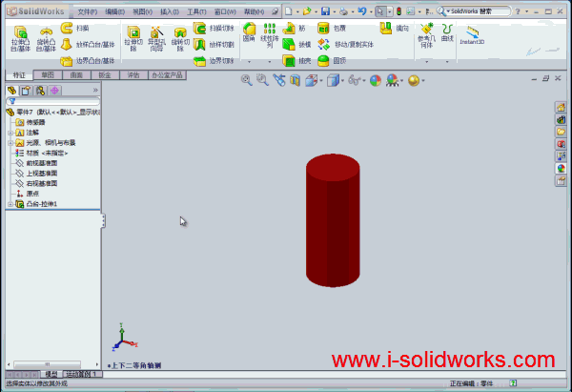Click the Edit Appearance color ball icon
This screenshot has width=572, height=392.
click(x=376, y=80)
